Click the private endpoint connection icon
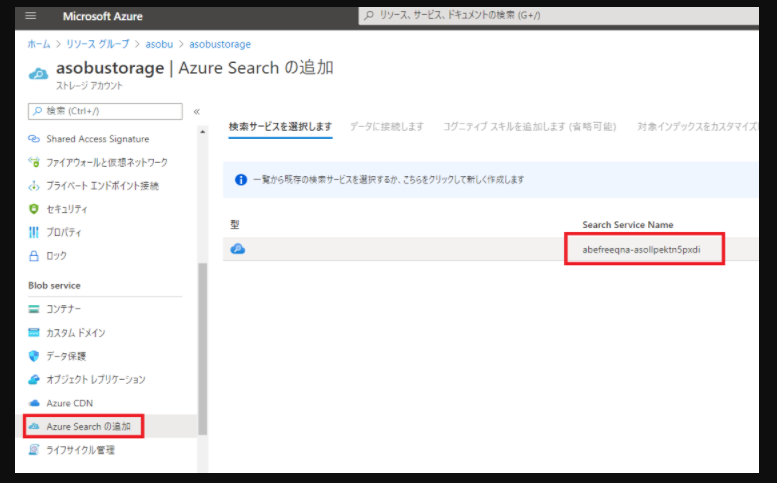The image size is (777, 483). [34, 186]
